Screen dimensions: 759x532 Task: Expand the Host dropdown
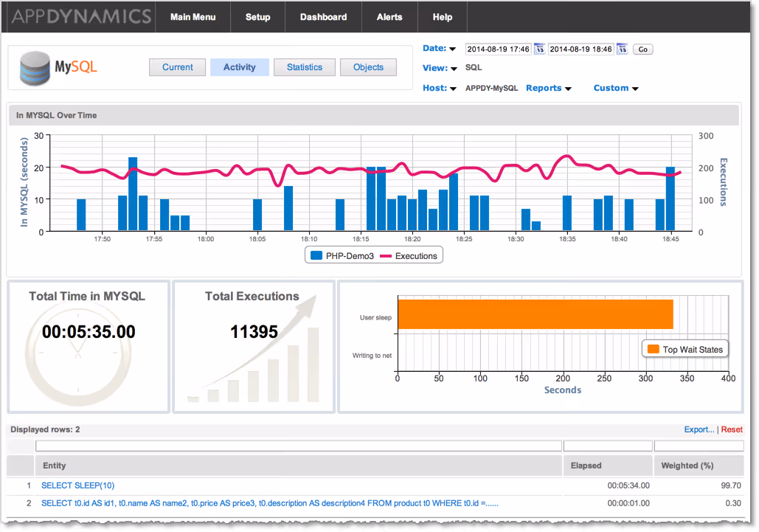tap(440, 88)
